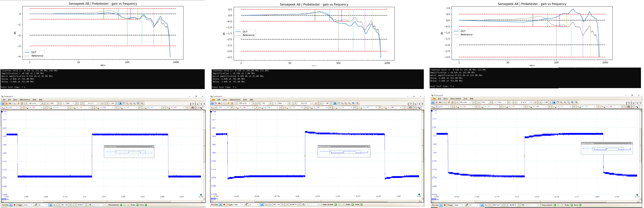Image resolution: width=644 pixels, height=208 pixels.
Task: Start capture with green play button, left PicoScope
Action: (11, 205)
